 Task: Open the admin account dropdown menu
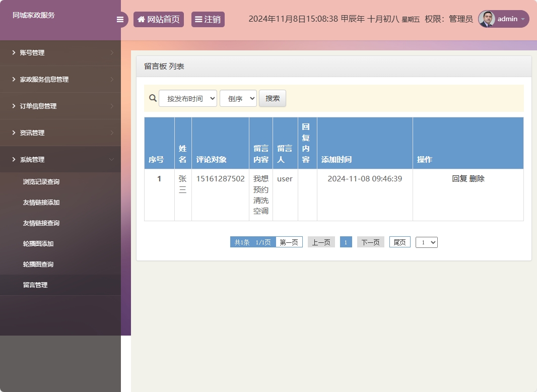click(522, 19)
